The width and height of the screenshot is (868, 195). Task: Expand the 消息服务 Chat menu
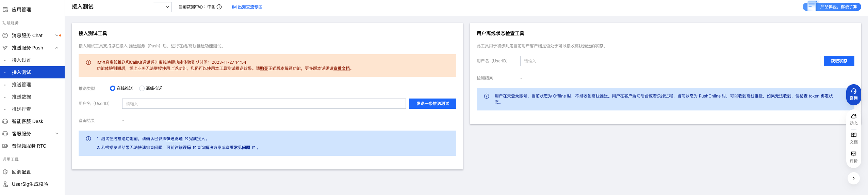57,35
